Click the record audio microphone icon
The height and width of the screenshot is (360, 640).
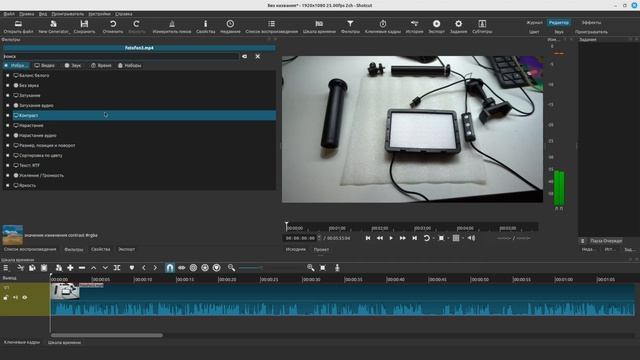pos(337,268)
